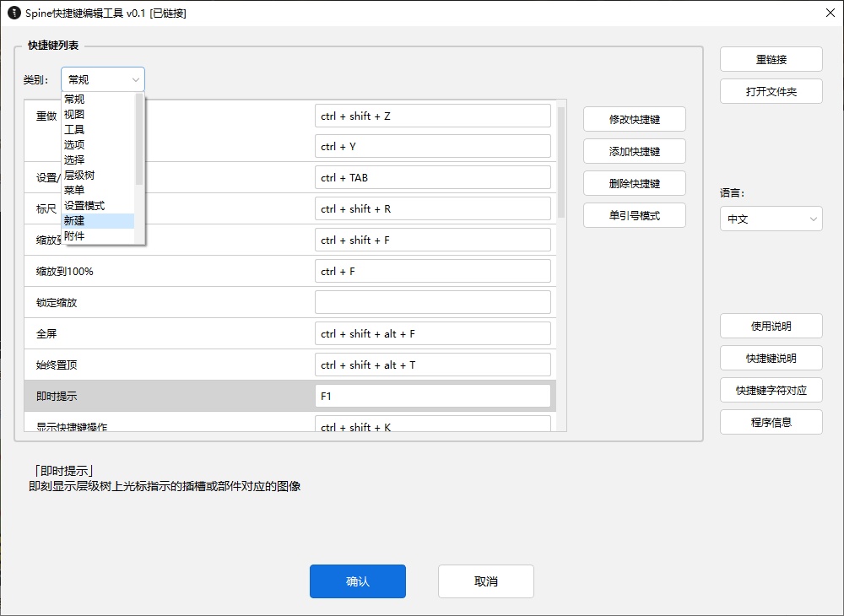The image size is (844, 616).
Task: Click 添加快捷键 button
Action: [x=634, y=151]
